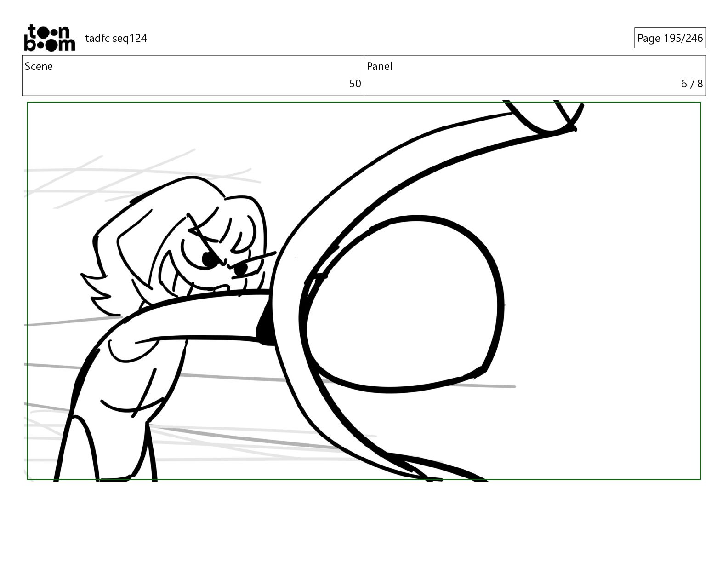Viewport: 728px width, 563px height.
Task: Click the character's angry eye
Action: point(210,260)
